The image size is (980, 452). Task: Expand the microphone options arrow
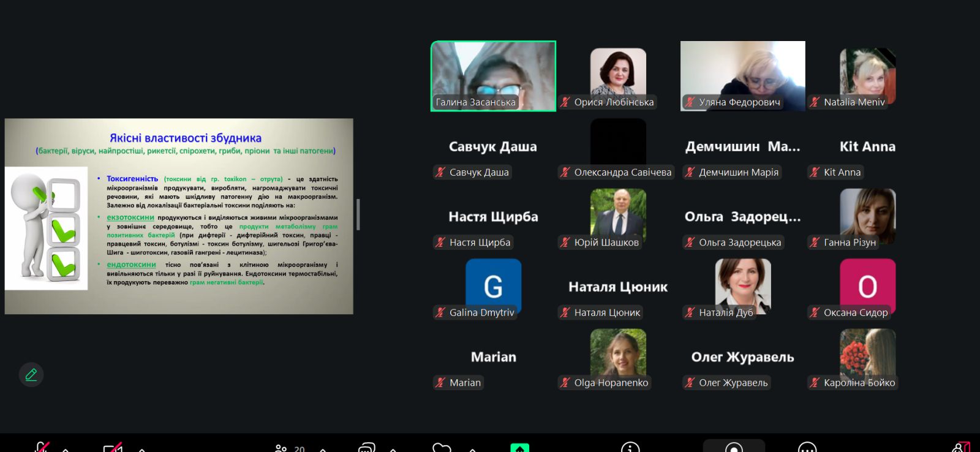tap(66, 450)
